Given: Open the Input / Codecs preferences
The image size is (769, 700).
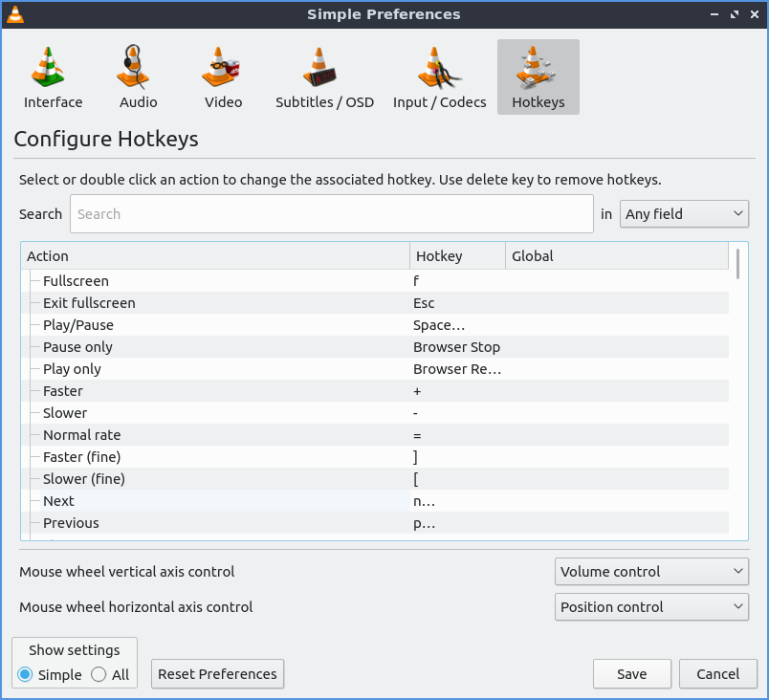Looking at the screenshot, I should [x=439, y=77].
